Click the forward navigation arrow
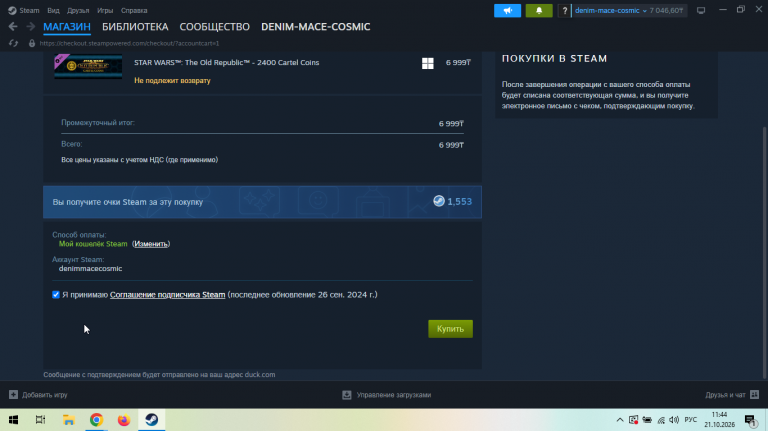 (x=30, y=26)
